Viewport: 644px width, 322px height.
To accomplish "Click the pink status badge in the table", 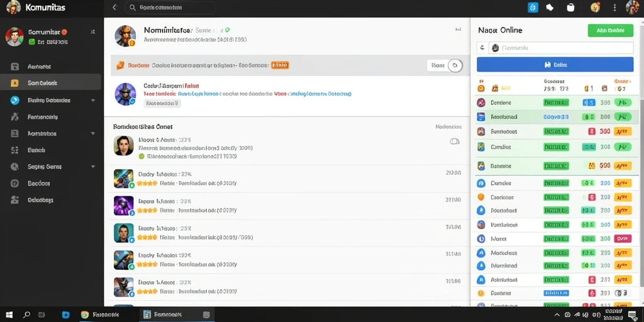I will pyautogui.click(x=622, y=238).
